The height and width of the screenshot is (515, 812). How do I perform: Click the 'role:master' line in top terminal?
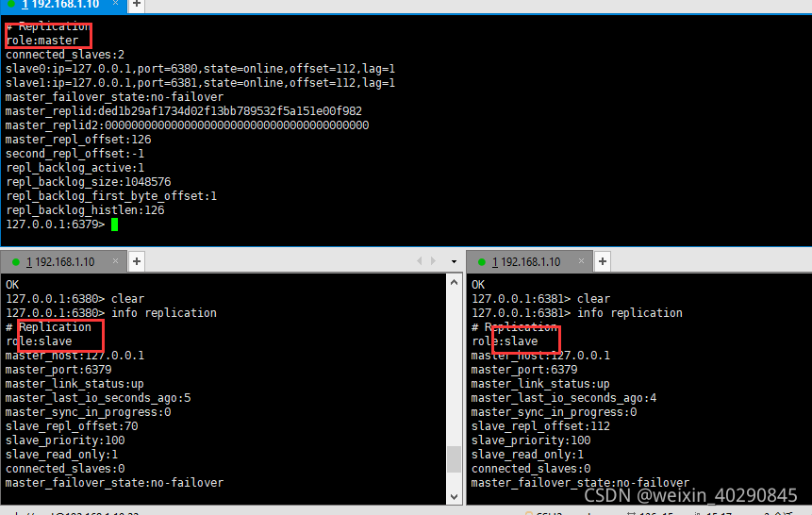[42, 41]
